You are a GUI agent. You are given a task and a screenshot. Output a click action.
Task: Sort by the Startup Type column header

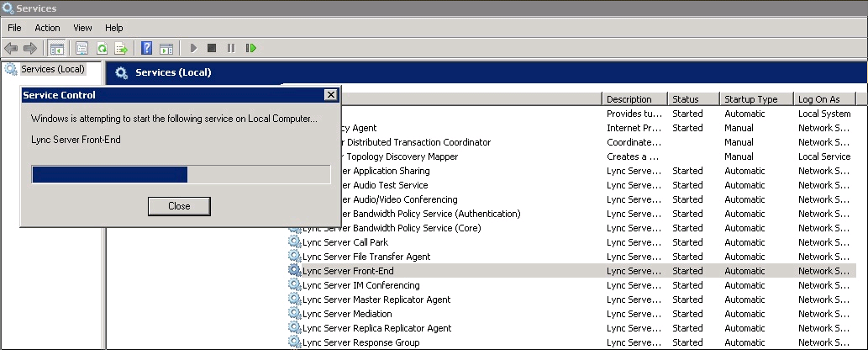[x=756, y=99]
